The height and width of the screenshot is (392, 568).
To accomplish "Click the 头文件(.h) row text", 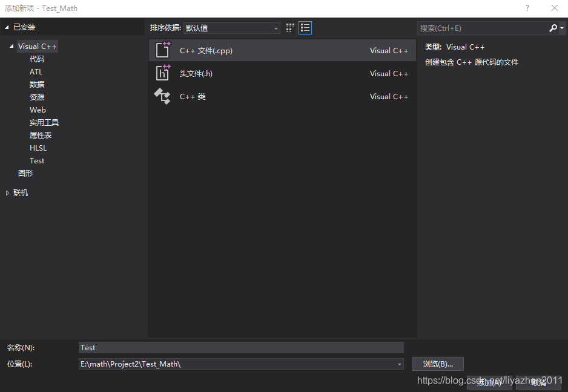I will point(196,73).
